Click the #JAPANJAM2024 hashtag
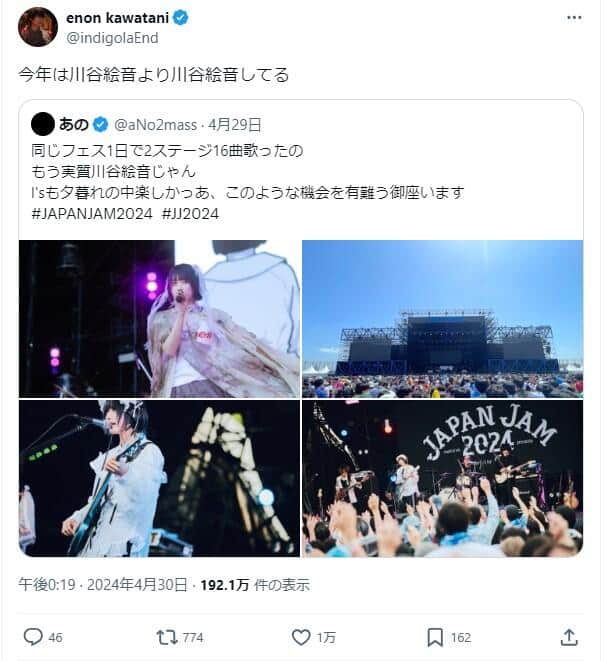The width and height of the screenshot is (604, 661). click(92, 214)
